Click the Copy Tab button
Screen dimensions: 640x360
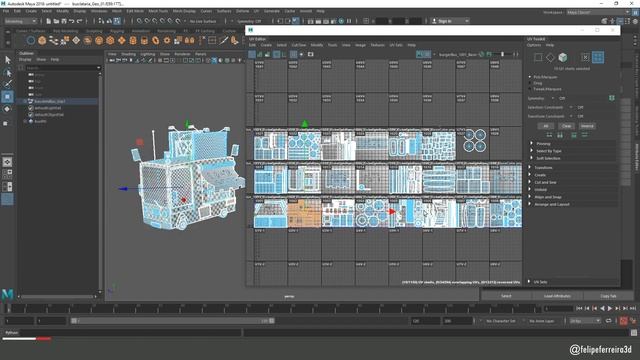(x=608, y=296)
